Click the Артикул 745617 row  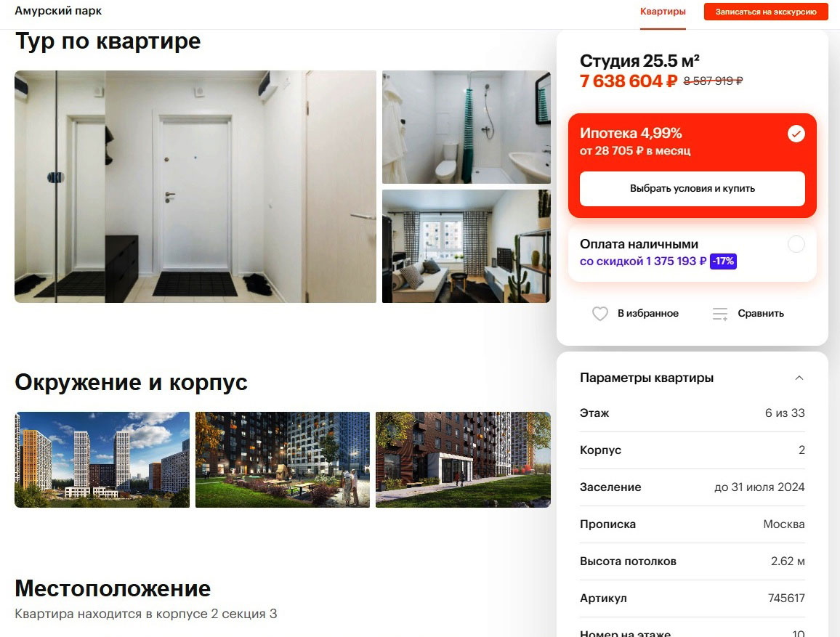point(692,599)
